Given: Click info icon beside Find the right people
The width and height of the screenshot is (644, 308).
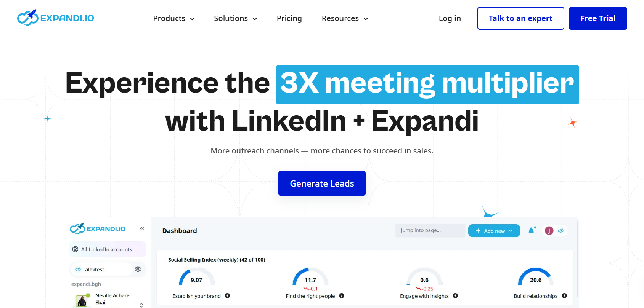Looking at the screenshot, I should 342,296.
